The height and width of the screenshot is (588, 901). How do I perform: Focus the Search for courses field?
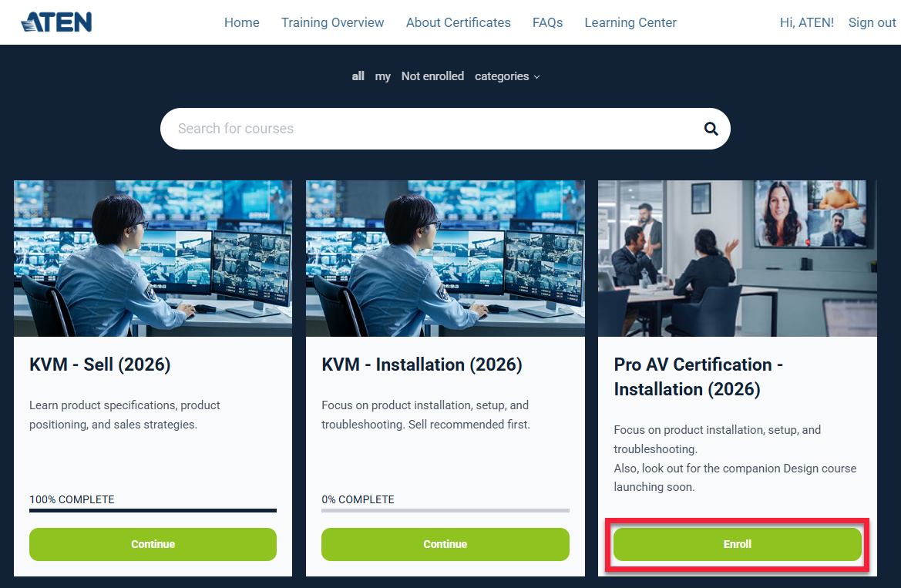click(x=432, y=129)
